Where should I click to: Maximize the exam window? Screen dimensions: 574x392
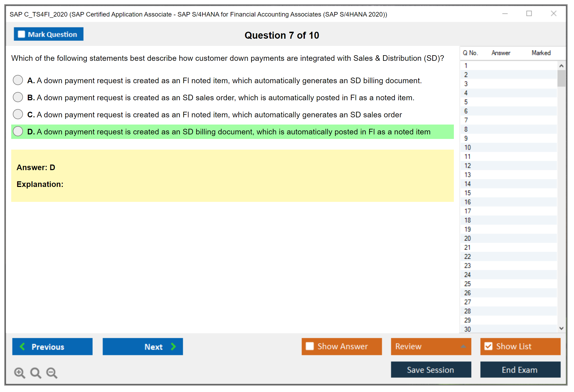(529, 14)
